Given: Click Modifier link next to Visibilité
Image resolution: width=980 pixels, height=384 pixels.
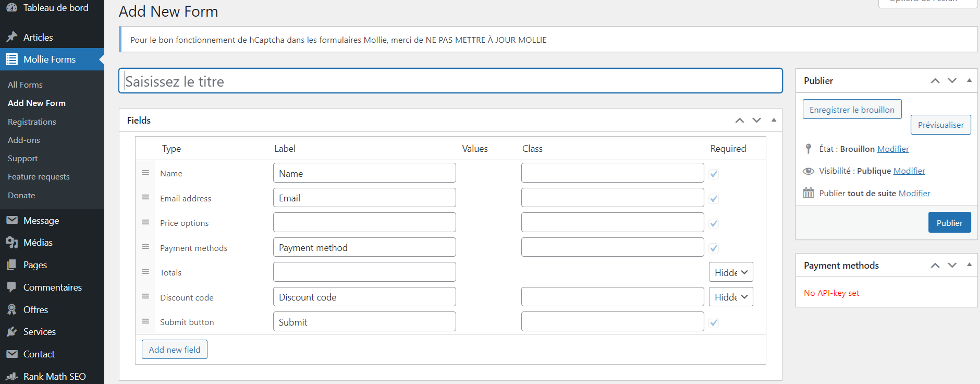Looking at the screenshot, I should 909,171.
